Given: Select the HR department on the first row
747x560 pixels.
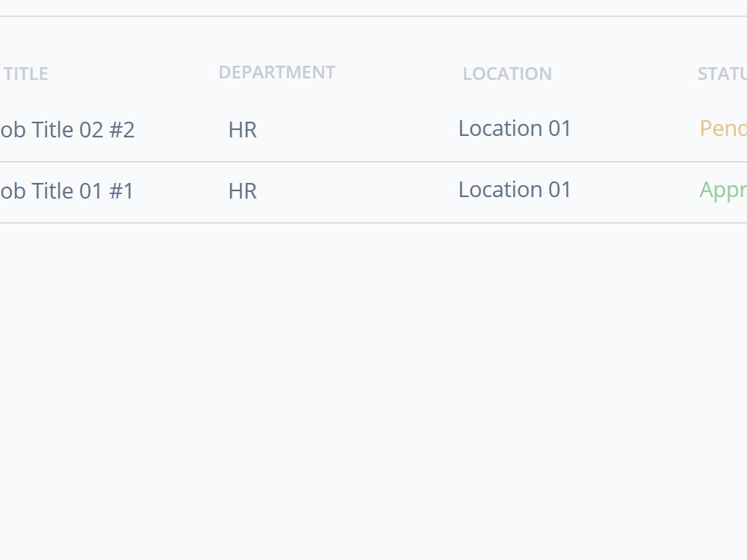Looking at the screenshot, I should (242, 129).
